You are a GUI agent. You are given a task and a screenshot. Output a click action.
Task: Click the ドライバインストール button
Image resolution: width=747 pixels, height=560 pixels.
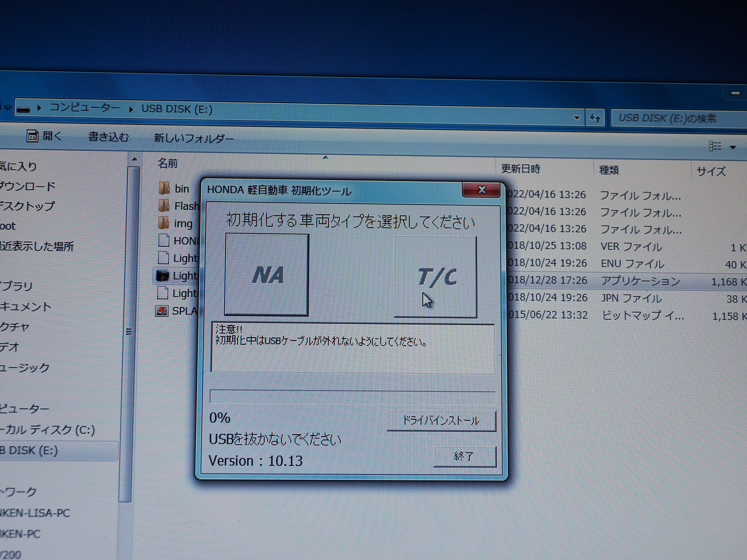pyautogui.click(x=441, y=421)
